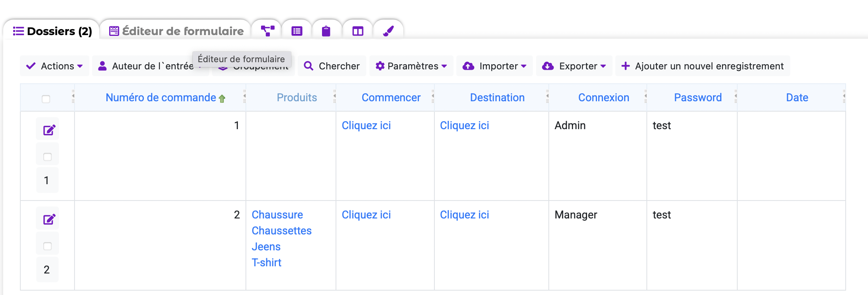
Task: Sort by Produits column header
Action: (x=297, y=98)
